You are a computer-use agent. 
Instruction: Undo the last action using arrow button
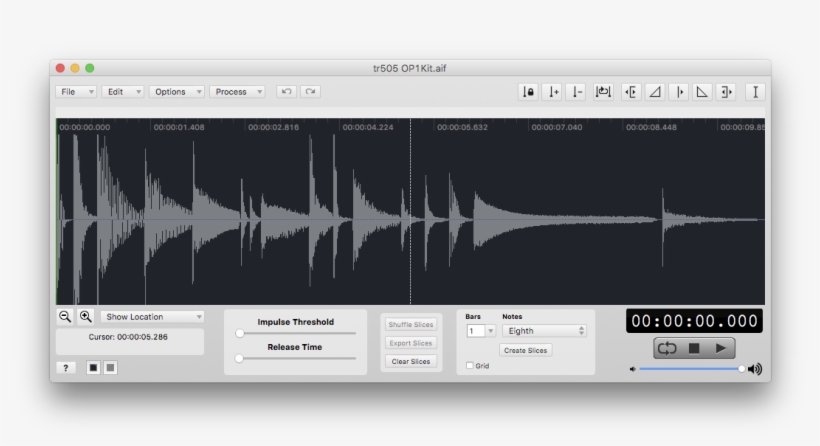coord(286,92)
